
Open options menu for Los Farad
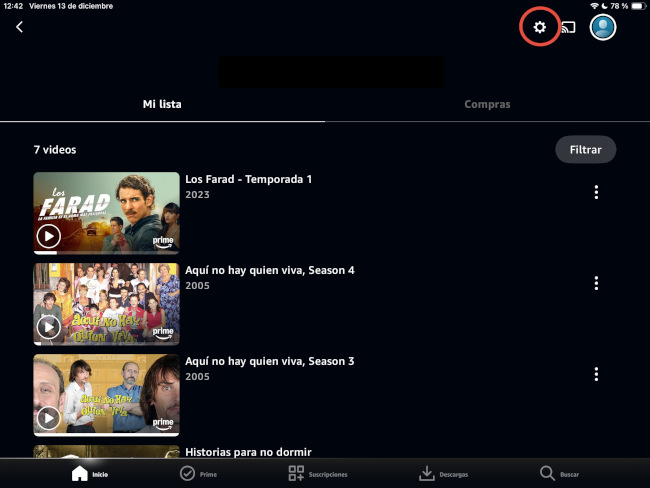[596, 192]
